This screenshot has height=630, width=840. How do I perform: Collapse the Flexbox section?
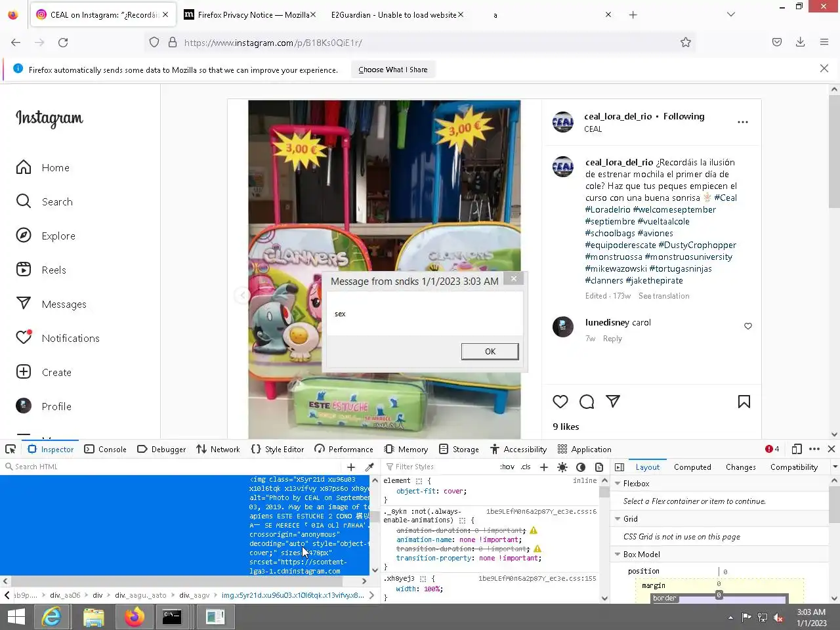618,484
